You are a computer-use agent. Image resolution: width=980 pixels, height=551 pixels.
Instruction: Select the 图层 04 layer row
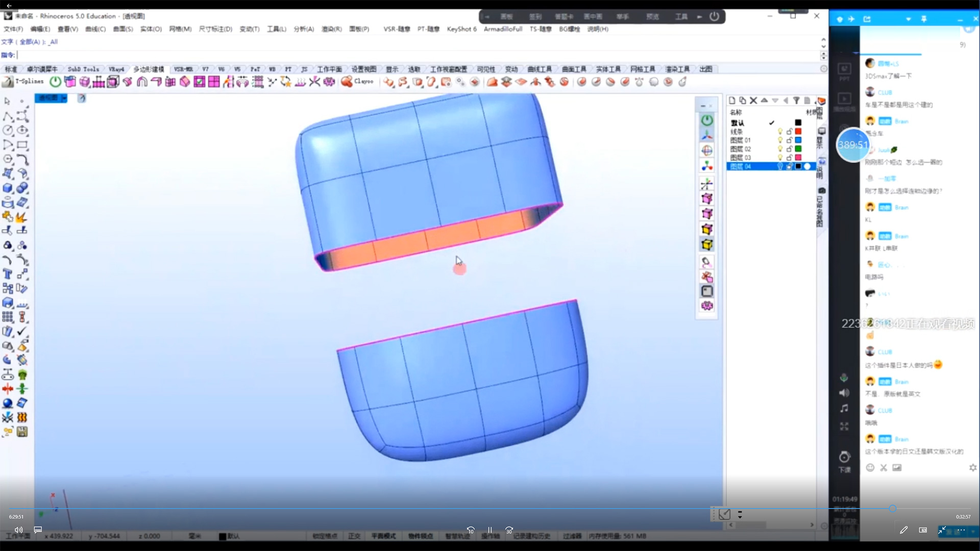click(x=771, y=166)
